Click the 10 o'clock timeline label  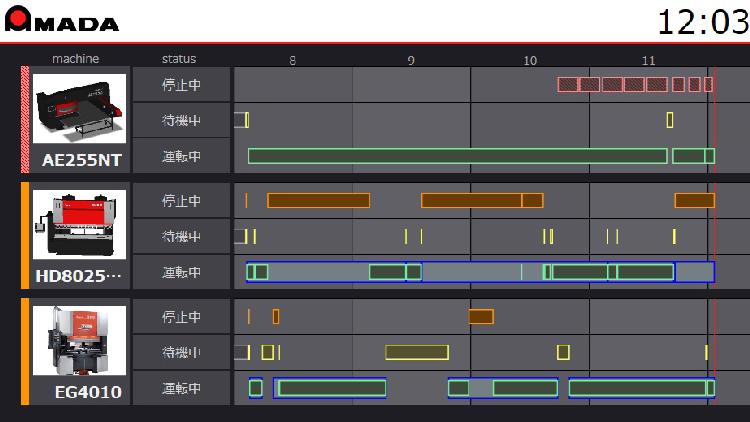click(530, 60)
